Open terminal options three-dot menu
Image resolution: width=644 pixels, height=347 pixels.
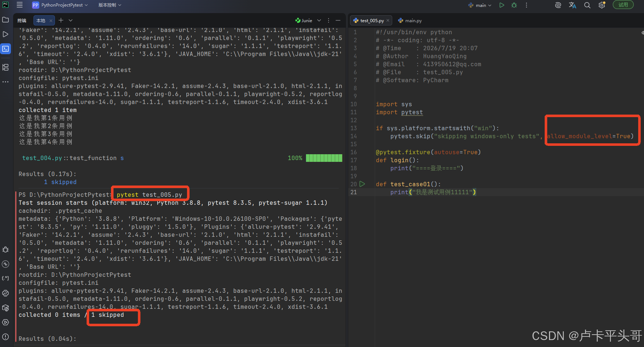coord(329,20)
